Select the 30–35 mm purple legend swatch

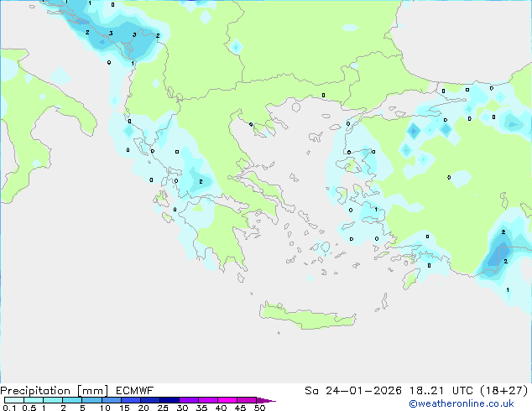coord(188,400)
